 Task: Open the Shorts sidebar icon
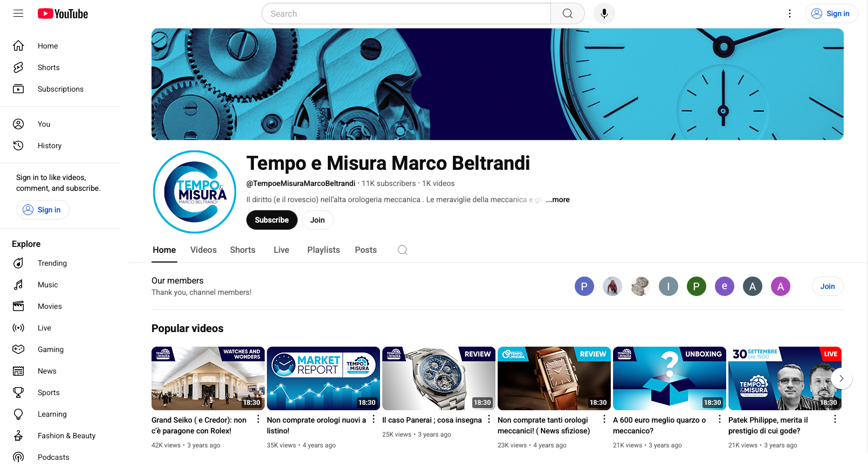pos(18,67)
